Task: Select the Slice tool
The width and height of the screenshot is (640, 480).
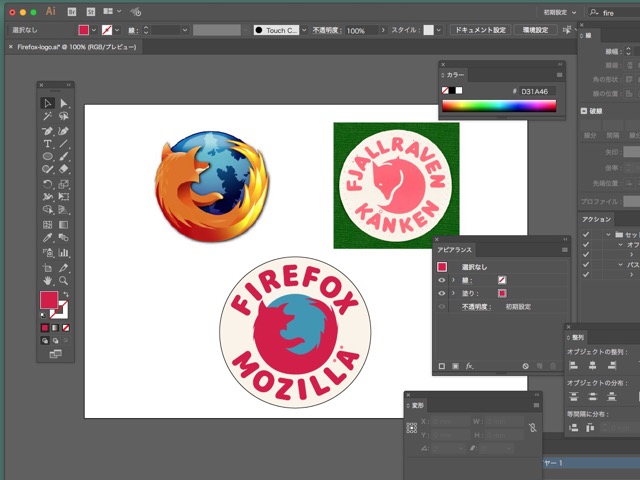Action: pos(63,268)
